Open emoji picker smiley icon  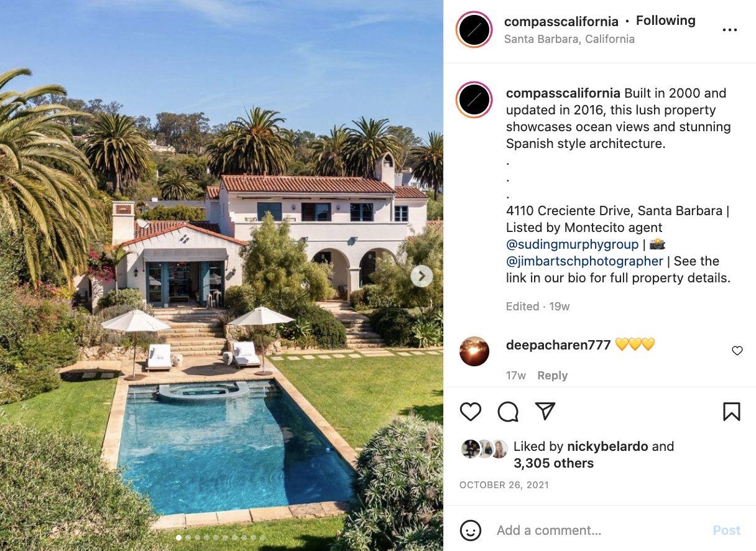click(x=471, y=530)
